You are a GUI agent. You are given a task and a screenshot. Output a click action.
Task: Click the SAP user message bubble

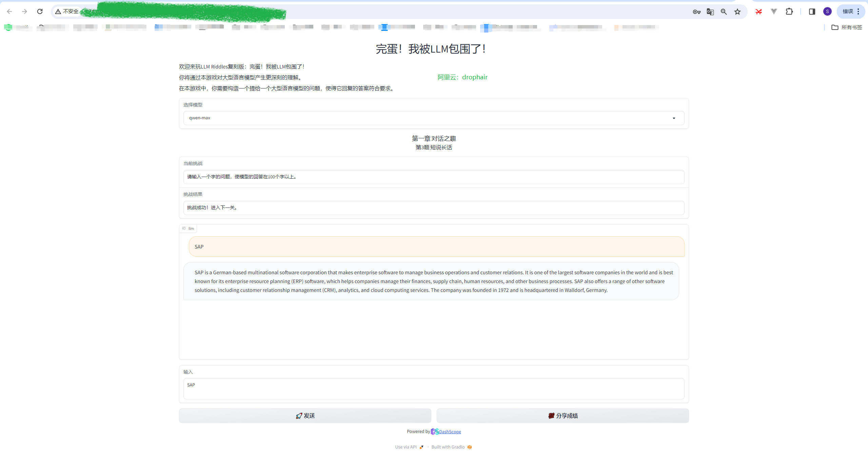(x=436, y=246)
